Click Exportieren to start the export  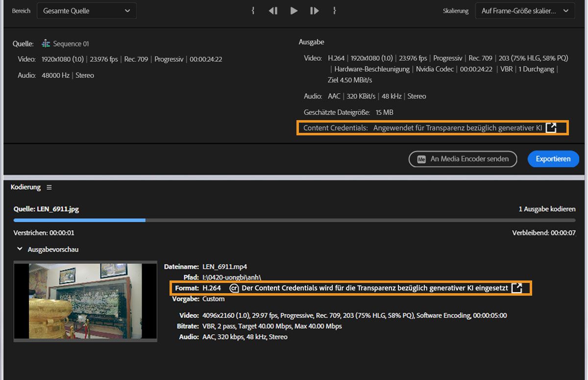[x=553, y=159]
